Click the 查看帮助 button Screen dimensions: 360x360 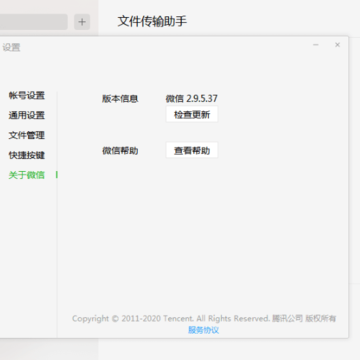tap(192, 150)
